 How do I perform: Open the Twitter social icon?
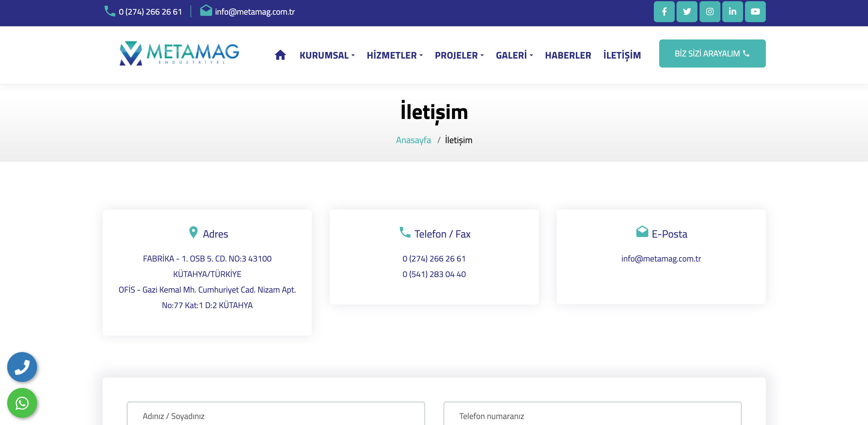[687, 11]
